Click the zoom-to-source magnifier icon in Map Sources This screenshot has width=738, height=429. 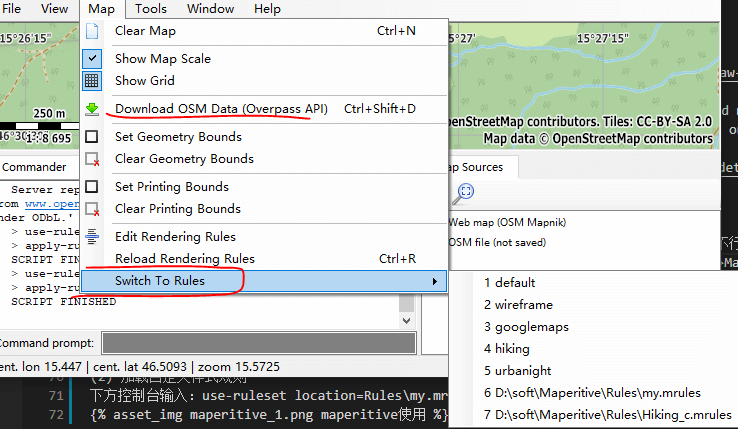[x=466, y=192]
